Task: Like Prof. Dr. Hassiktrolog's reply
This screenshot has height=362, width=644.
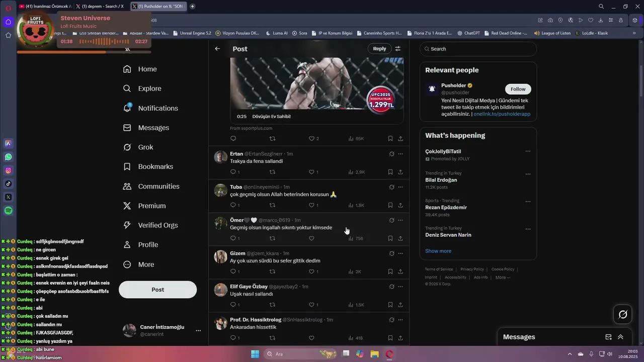Action: point(311,338)
